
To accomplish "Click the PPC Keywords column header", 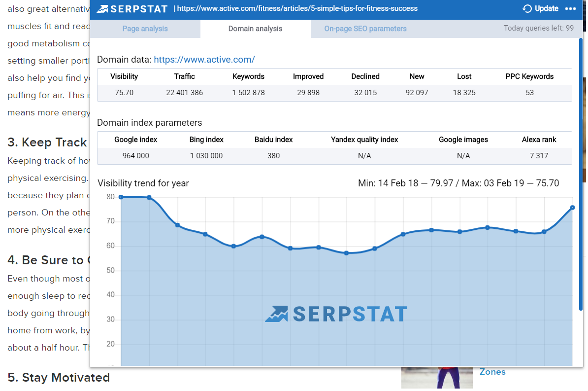I will (529, 76).
